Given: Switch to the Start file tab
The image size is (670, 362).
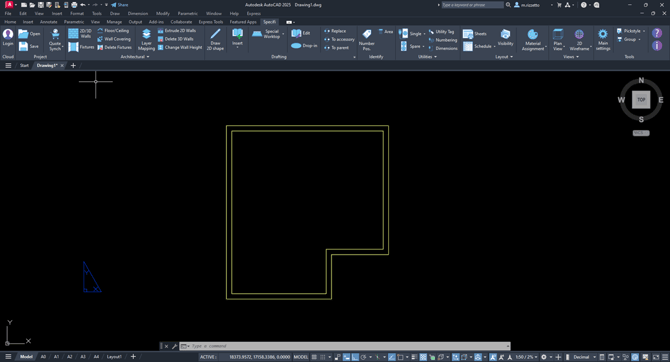Looking at the screenshot, I should tap(24, 65).
